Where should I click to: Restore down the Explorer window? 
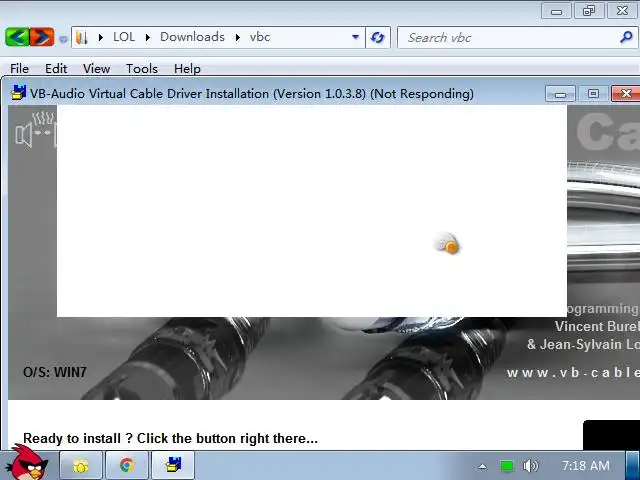coord(589,11)
